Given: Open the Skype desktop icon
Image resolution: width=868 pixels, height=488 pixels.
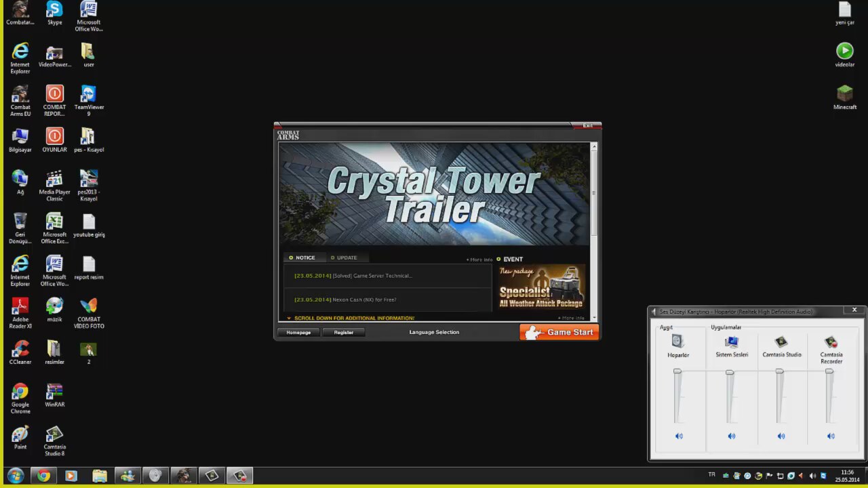Looking at the screenshot, I should [54, 14].
